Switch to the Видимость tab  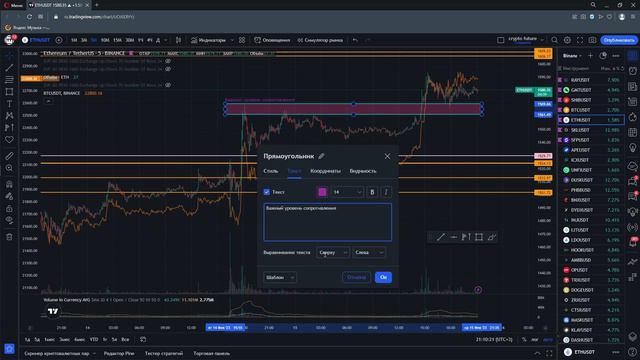363,171
